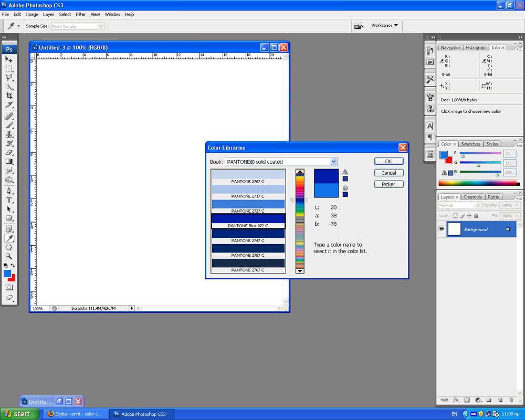Select the Horizontal Type tool
The image size is (525, 420).
click(9, 200)
